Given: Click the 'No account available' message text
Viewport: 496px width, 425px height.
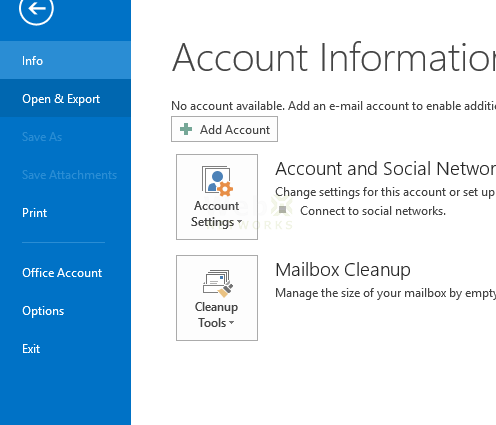Looking at the screenshot, I should click(x=334, y=106).
